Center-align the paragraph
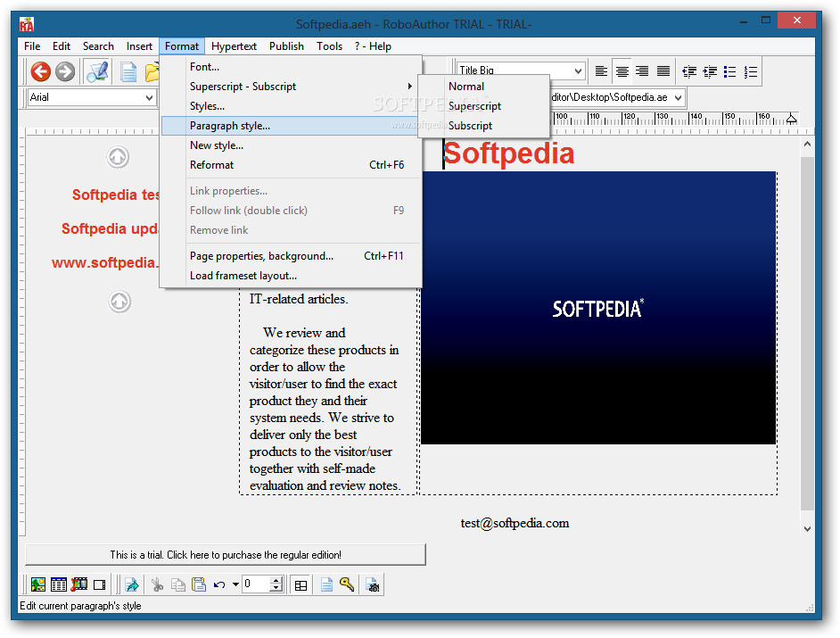The image size is (840, 638). [x=622, y=70]
